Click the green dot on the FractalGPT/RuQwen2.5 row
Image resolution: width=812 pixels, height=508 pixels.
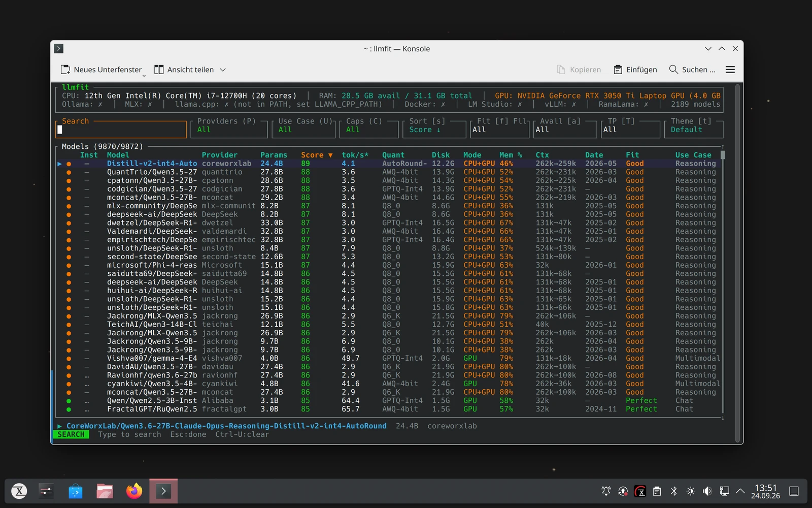pyautogui.click(x=69, y=409)
